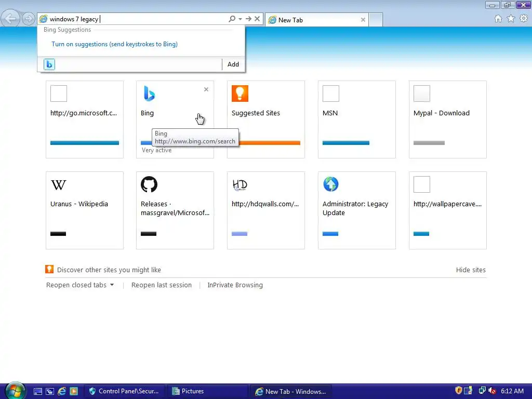The height and width of the screenshot is (399, 532).
Task: Click Discover other sites you might like
Action: pyautogui.click(x=109, y=270)
